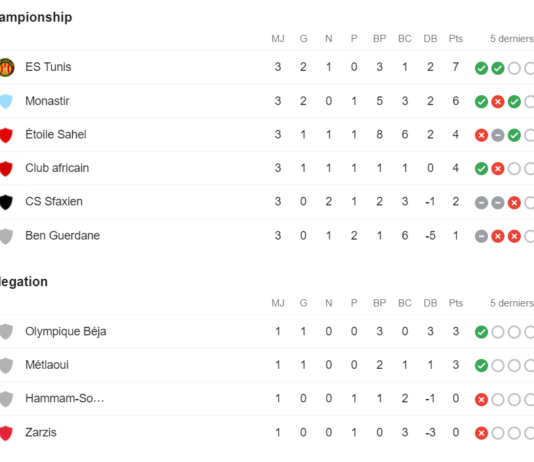Click Ben Guerdane's gray draw icon
The height and width of the screenshot is (462, 534).
click(x=481, y=236)
